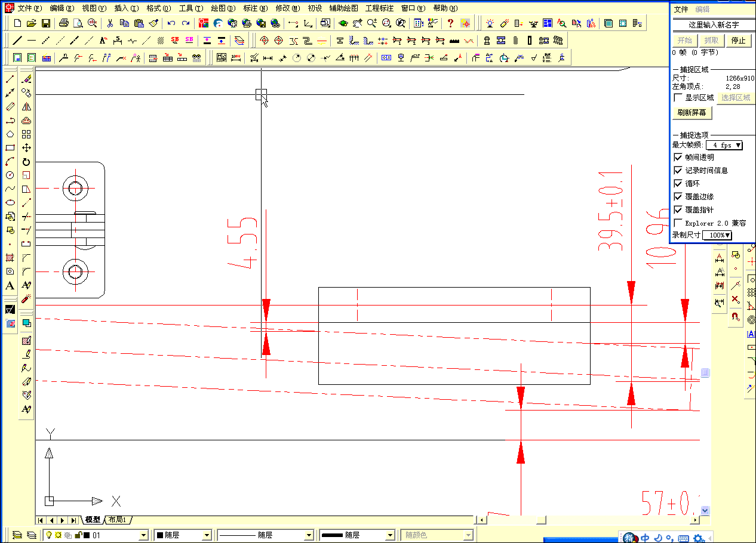Select the Rectangle tool in the draw toolbar
Image resolution: width=756 pixels, height=543 pixels.
[10, 148]
